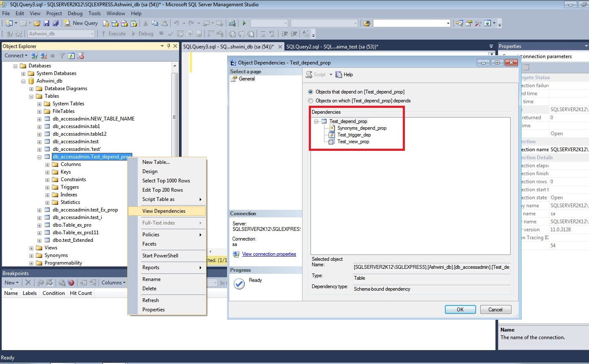This screenshot has width=589, height=364.
Task: Open the Columns dropdown in Breakpoints panel
Action: click(113, 283)
